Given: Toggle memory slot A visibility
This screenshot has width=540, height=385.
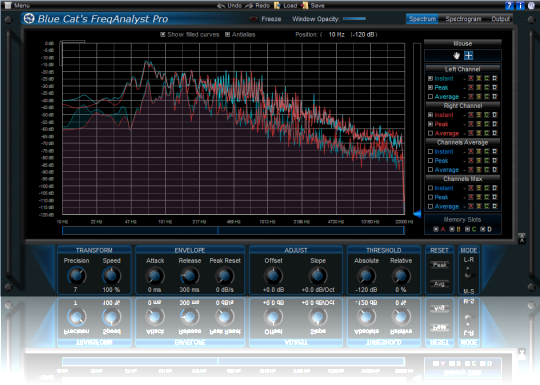Looking at the screenshot, I should click(436, 229).
